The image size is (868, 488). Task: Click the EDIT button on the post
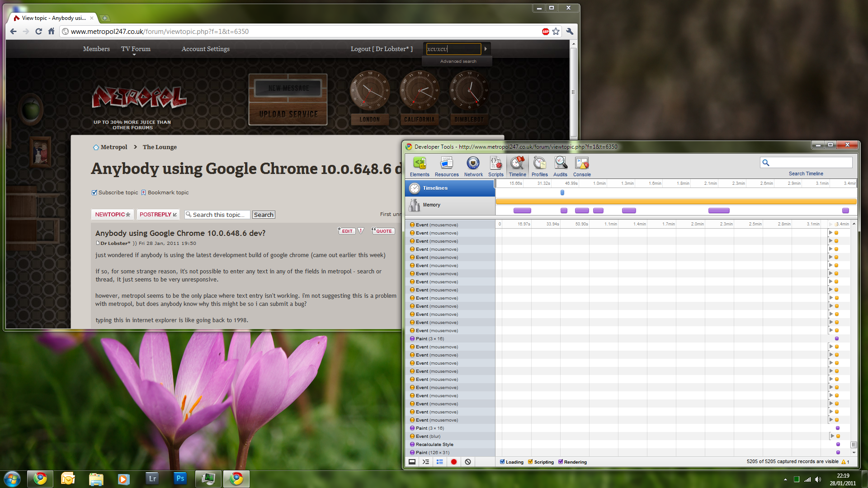coord(346,230)
